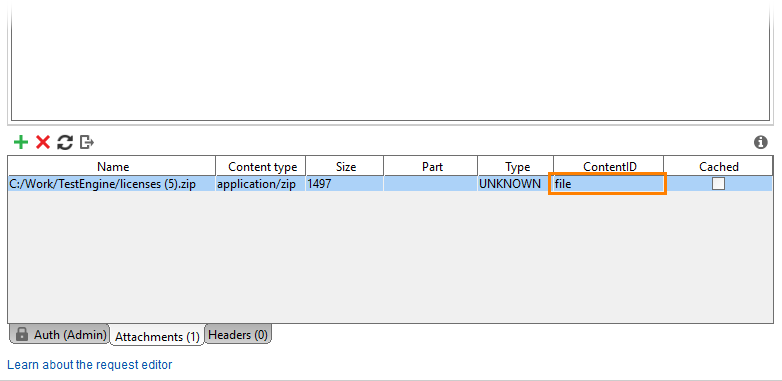Export attachment with the arrow-out icon
The height and width of the screenshot is (381, 782).
tap(87, 143)
